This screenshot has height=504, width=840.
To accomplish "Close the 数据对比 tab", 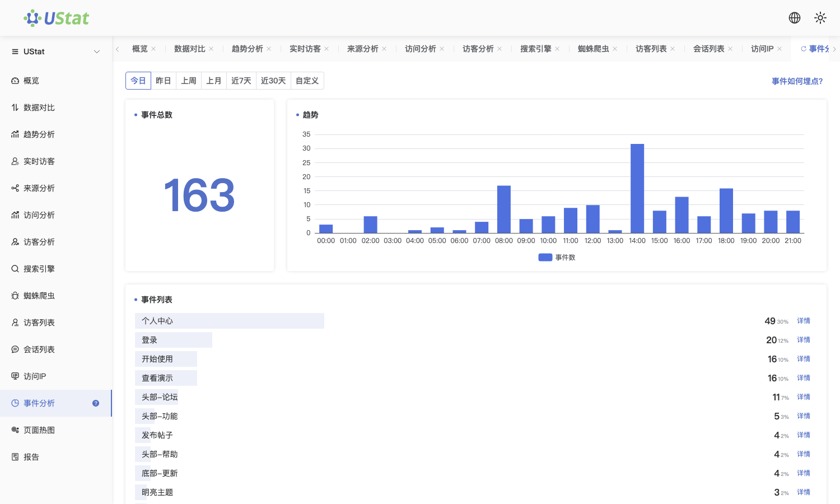I will click(x=211, y=49).
